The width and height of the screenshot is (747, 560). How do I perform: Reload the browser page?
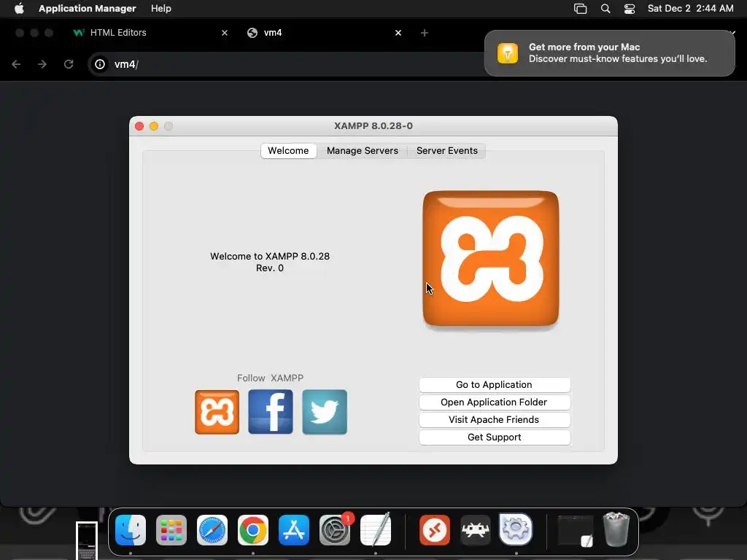click(69, 64)
